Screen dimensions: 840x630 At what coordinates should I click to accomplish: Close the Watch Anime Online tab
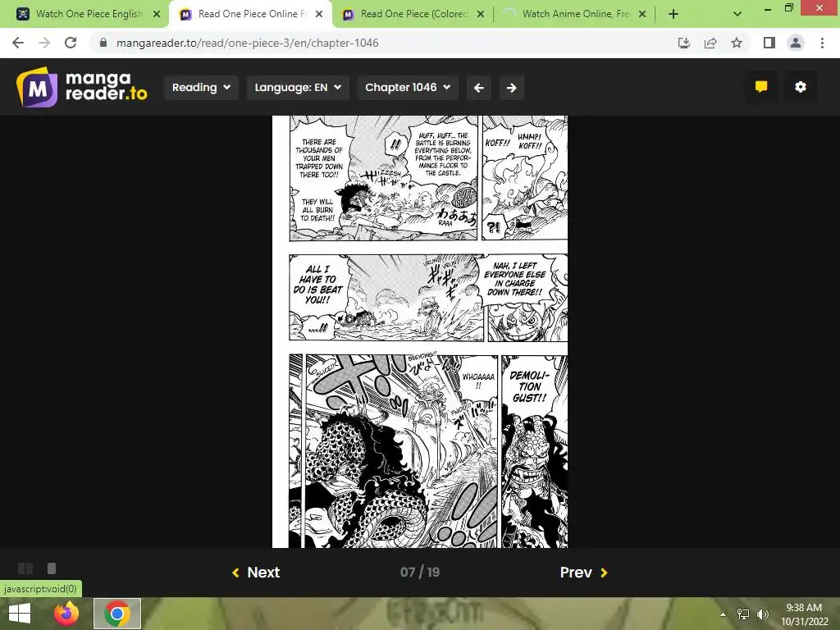point(642,14)
